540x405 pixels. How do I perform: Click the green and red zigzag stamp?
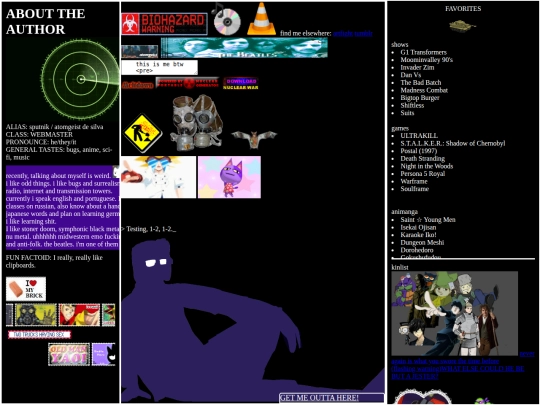click(108, 315)
